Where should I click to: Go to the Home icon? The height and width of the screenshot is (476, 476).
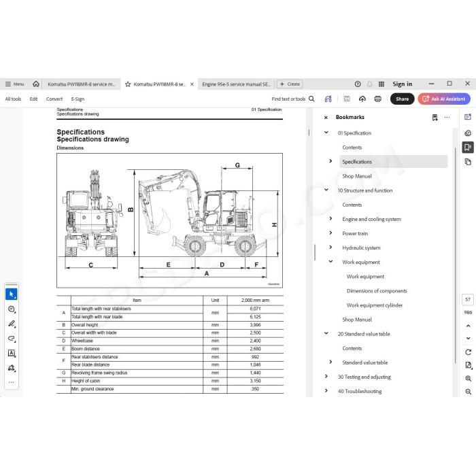[x=36, y=84]
